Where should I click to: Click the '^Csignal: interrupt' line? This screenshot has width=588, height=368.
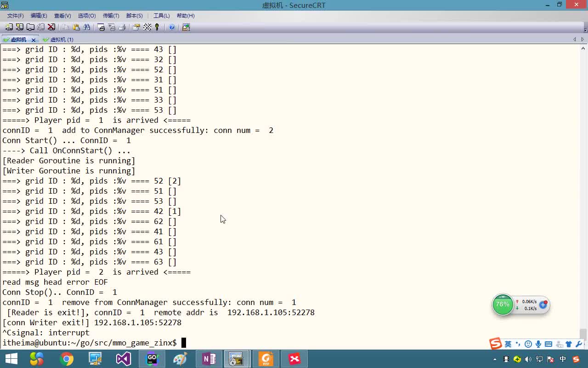point(46,333)
